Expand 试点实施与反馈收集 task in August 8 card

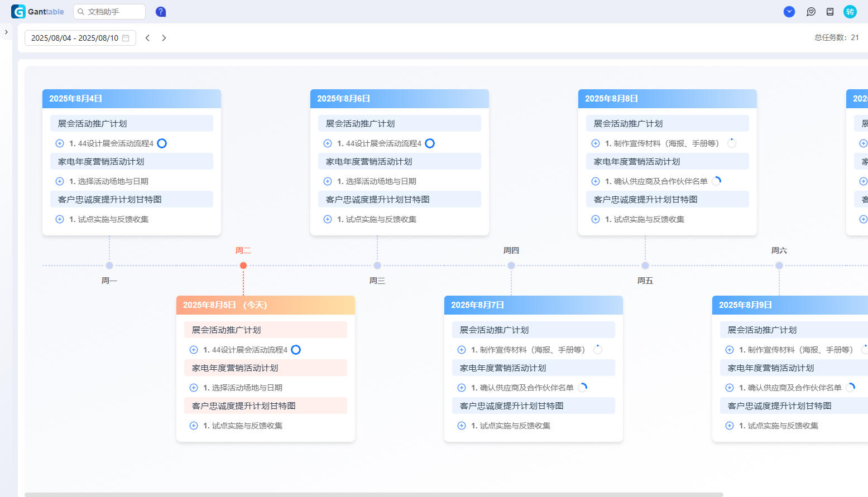596,219
